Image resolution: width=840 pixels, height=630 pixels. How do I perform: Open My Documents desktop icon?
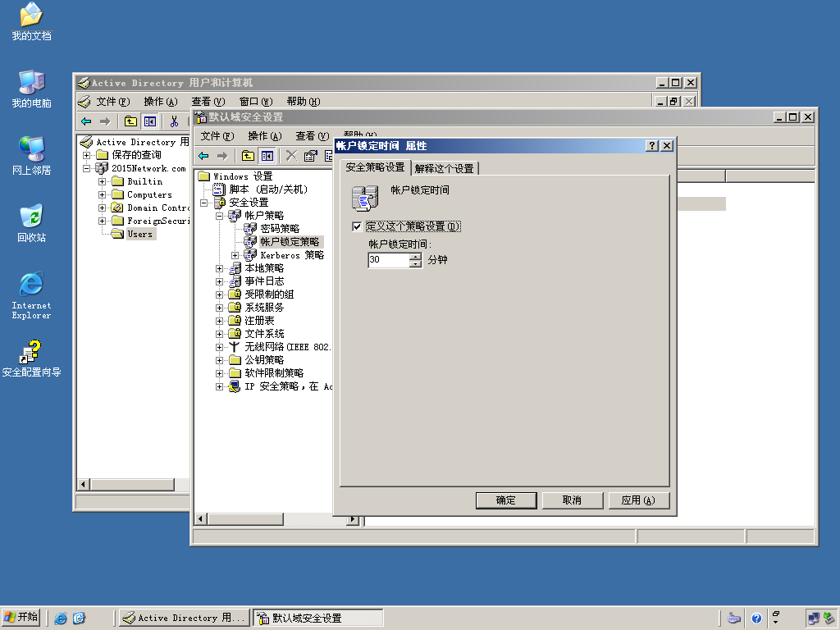(x=31, y=22)
